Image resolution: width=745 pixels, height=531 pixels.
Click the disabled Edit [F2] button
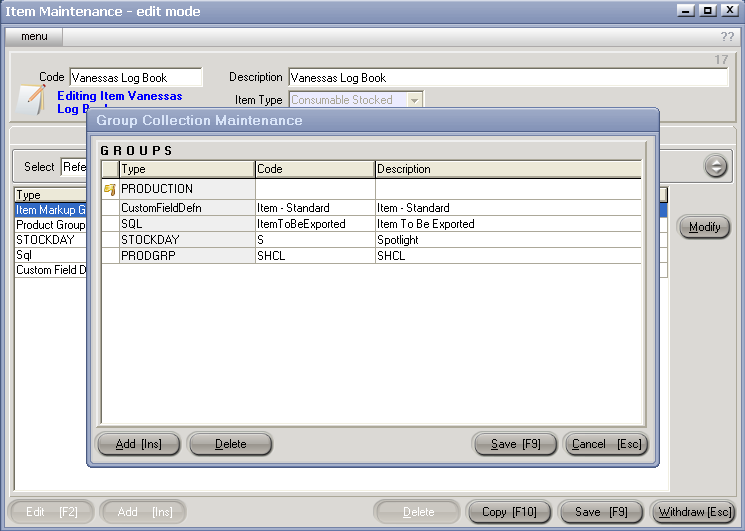[52, 512]
